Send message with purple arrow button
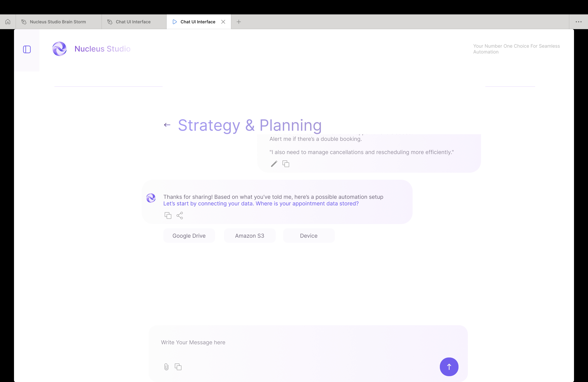 449,367
